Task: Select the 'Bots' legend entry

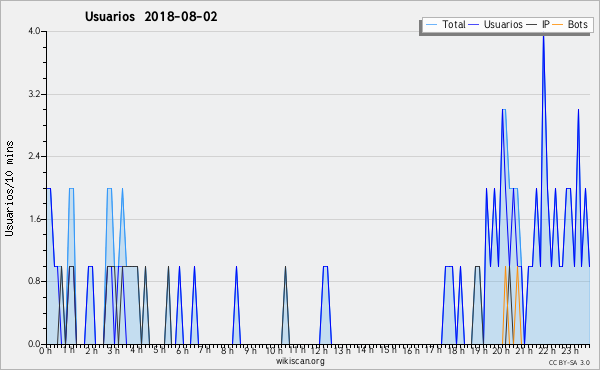Action: (x=577, y=24)
